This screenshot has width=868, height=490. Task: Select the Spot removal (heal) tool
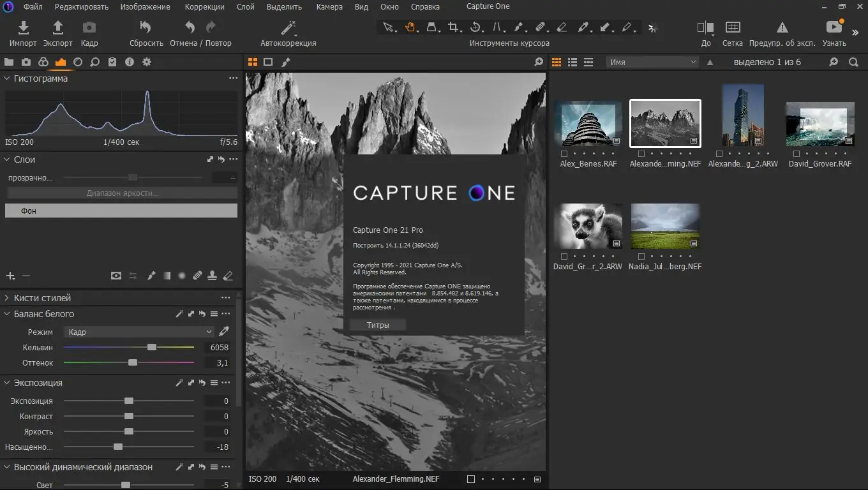(541, 27)
